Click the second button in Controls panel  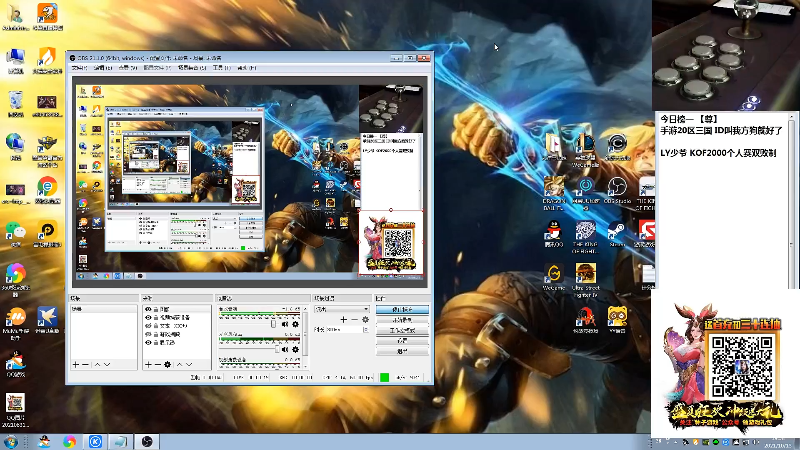[x=402, y=320]
